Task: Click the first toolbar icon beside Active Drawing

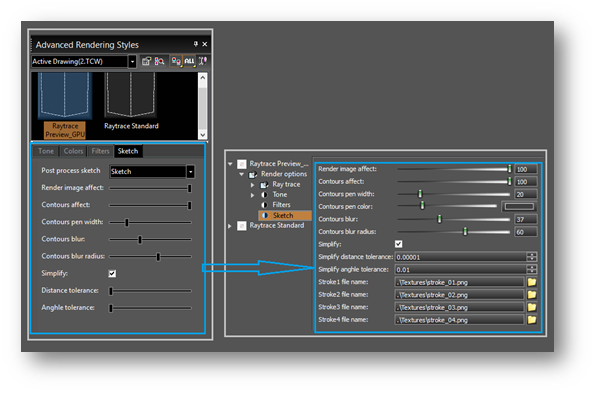Action: (x=146, y=61)
